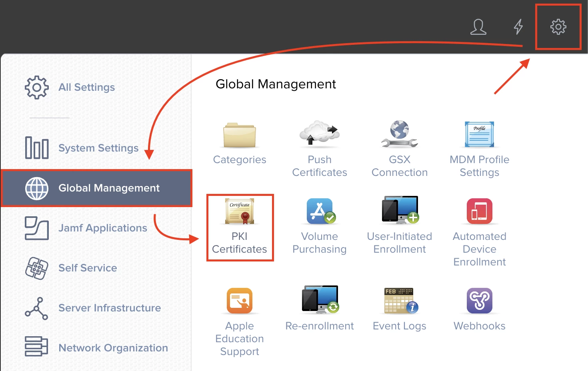Click the GSX Connection text link
Image resolution: width=588 pixels, height=371 pixels.
[x=400, y=166]
